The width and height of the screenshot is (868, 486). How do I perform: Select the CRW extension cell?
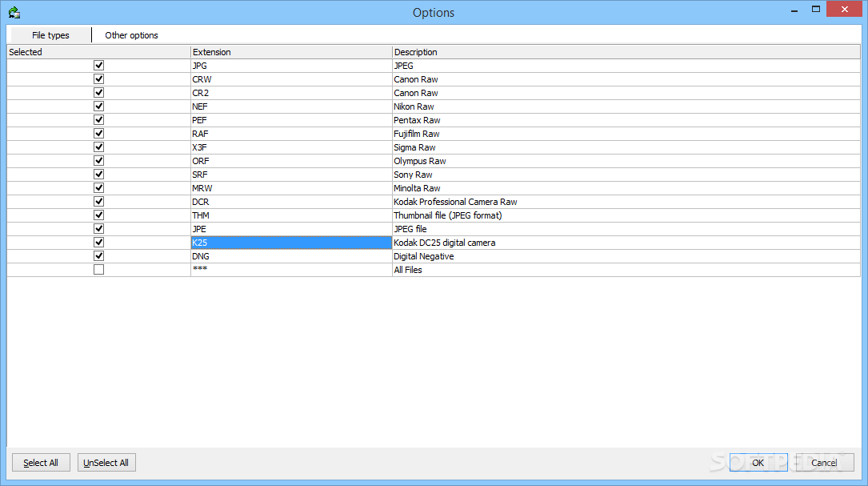(x=291, y=79)
